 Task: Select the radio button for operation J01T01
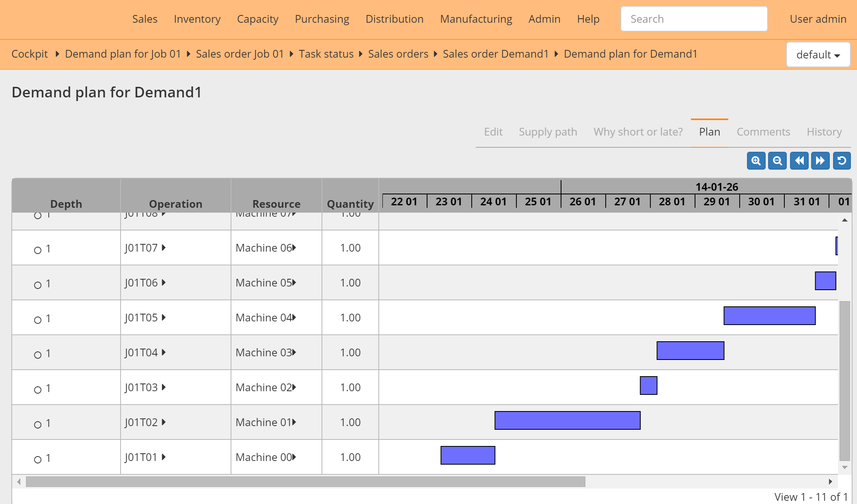tap(38, 459)
